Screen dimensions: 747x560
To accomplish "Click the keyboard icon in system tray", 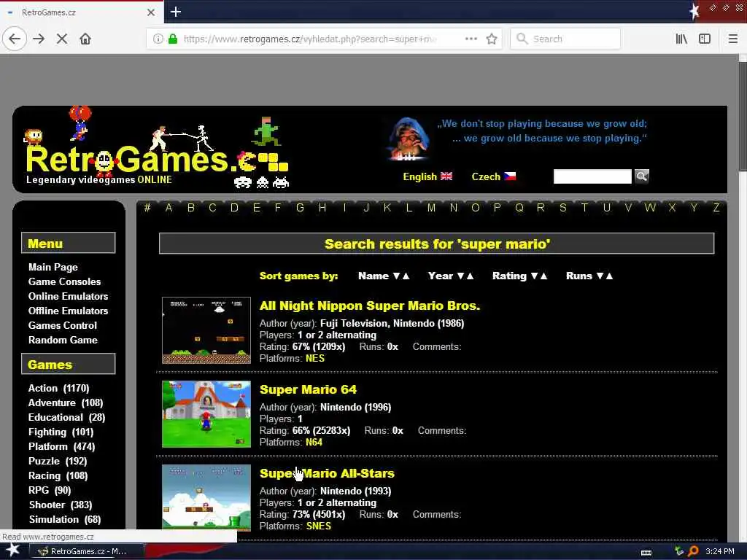I will [x=646, y=553].
